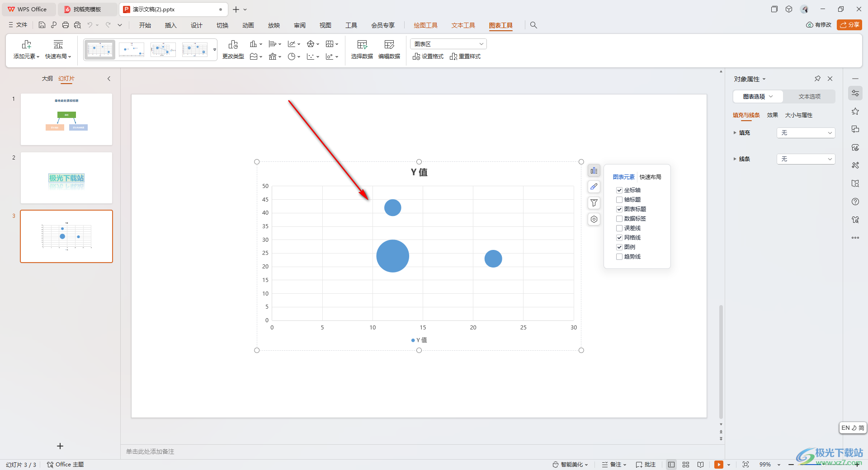Switch to Text Tools (文本工具) tab
This screenshot has height=470, width=868.
(463, 25)
